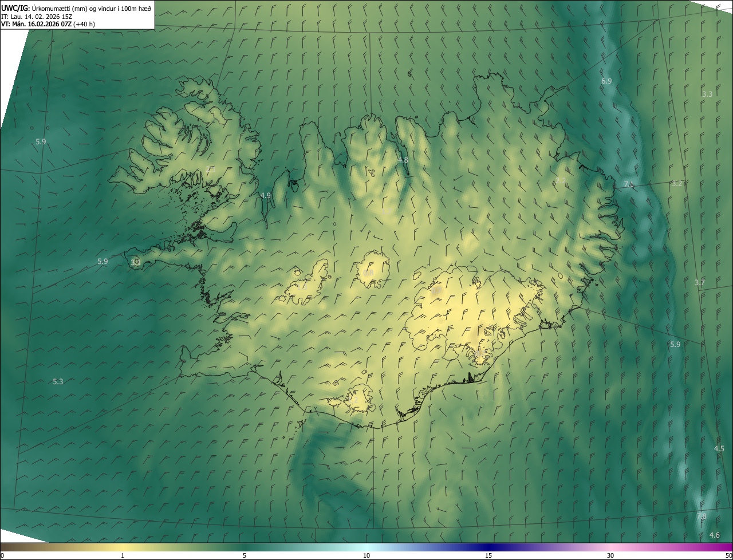
Task: Click the map value label "4.8"
Action: click(x=403, y=160)
